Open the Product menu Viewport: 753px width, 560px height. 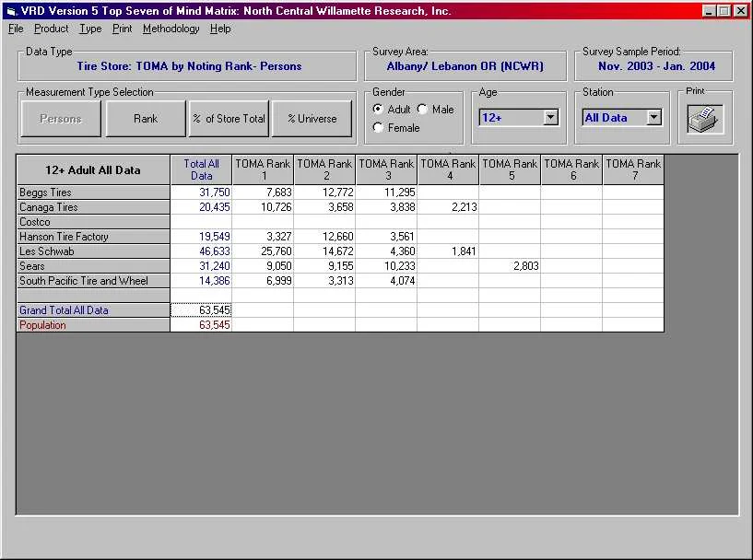(x=51, y=29)
